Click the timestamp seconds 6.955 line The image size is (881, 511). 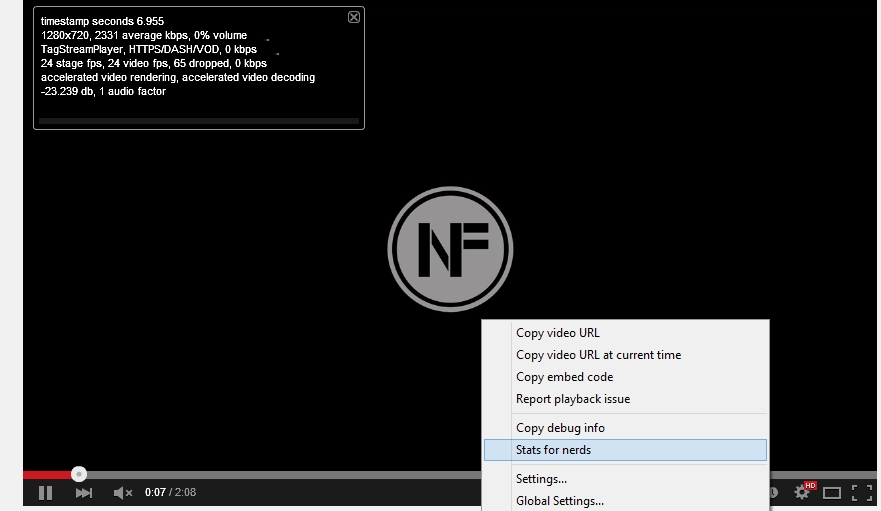coord(102,21)
